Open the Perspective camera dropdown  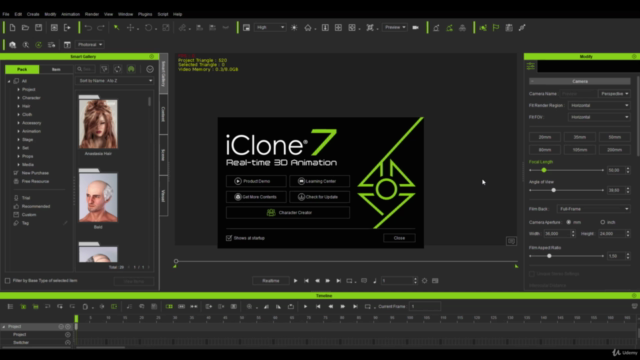[x=614, y=94]
